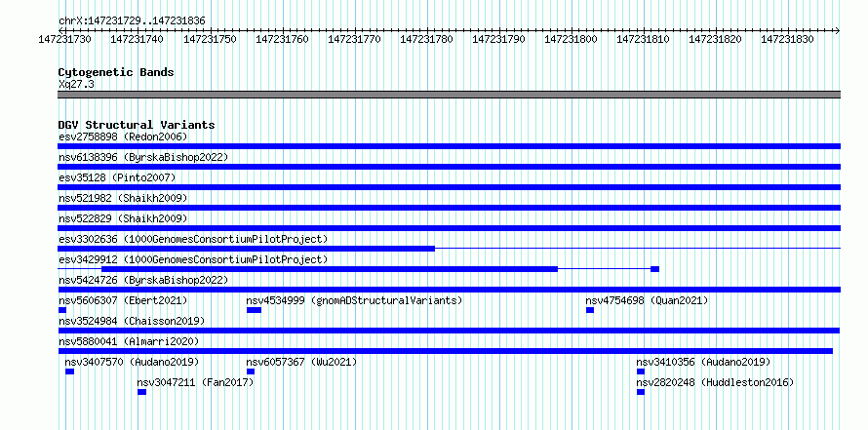Click the Xq27.3 band label
This screenshot has height=430, width=868.
click(76, 84)
